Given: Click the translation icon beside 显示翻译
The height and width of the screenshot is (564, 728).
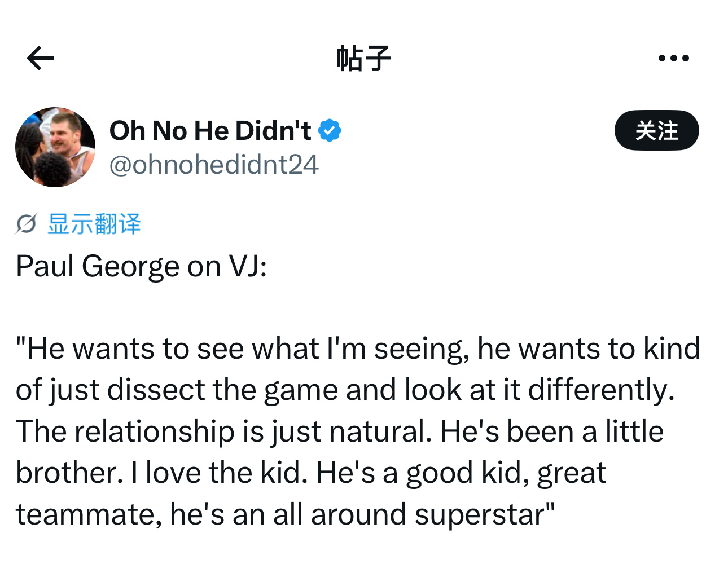Looking at the screenshot, I should 25,224.
